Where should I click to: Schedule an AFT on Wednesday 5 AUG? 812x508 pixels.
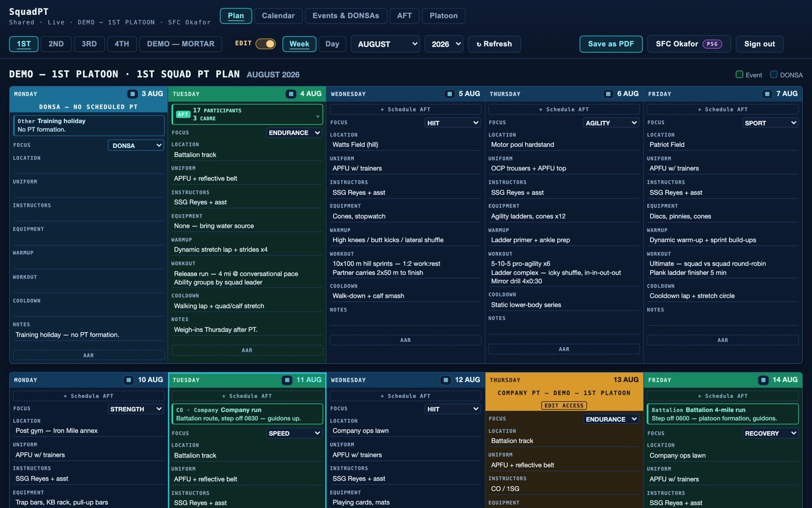(x=405, y=109)
